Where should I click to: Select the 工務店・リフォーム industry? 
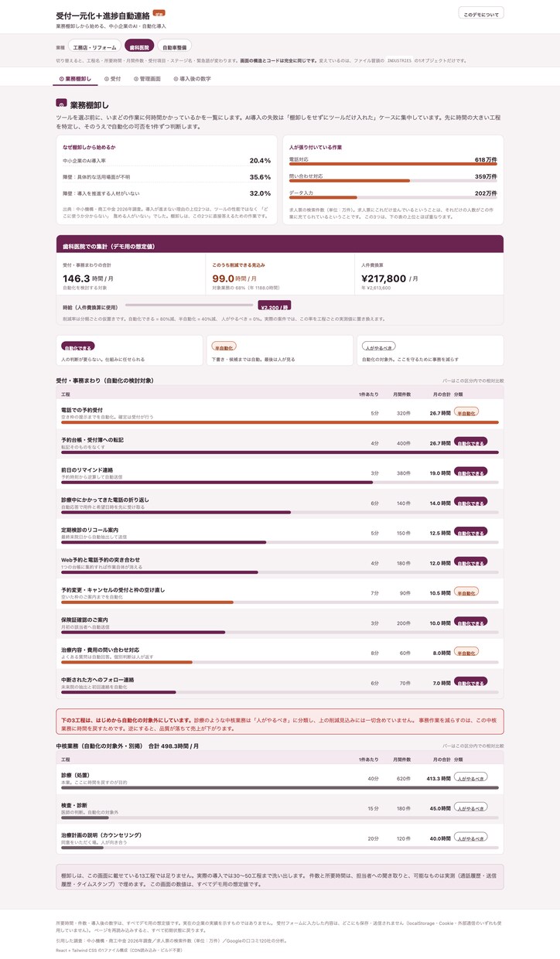94,47
